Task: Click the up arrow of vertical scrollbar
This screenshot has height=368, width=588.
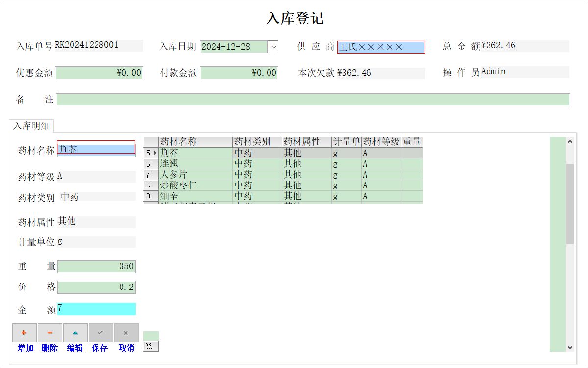Action: (570, 142)
